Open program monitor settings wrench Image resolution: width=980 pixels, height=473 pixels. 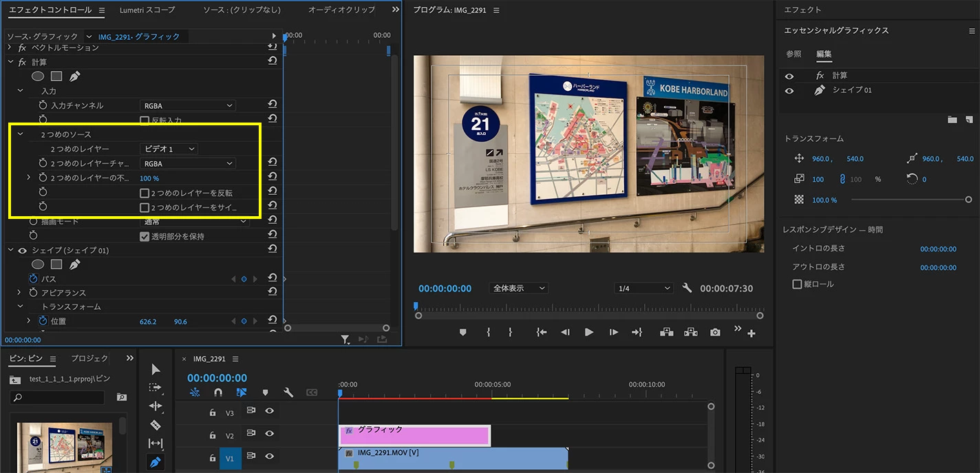point(687,288)
